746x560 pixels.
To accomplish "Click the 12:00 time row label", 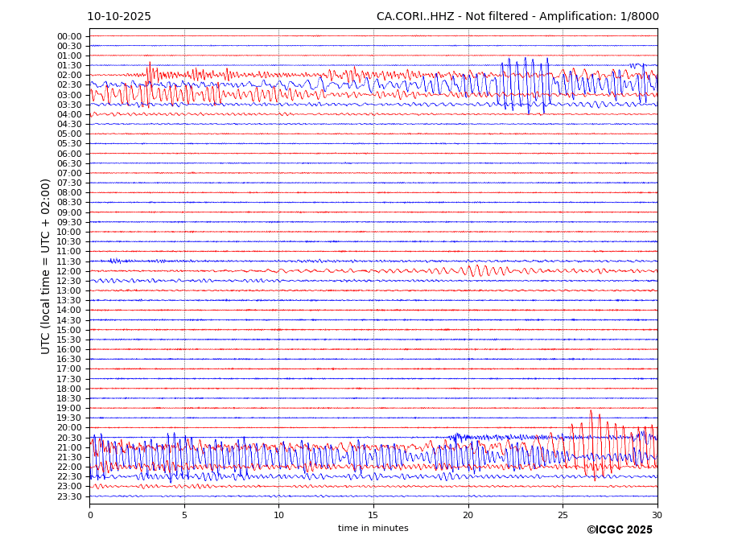I will click(x=69, y=271).
